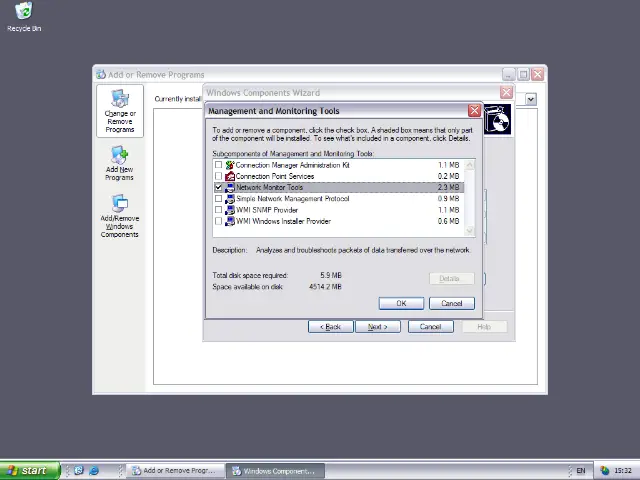Click Cancel in Management and Monitoring Tools dialog

pyautogui.click(x=452, y=303)
